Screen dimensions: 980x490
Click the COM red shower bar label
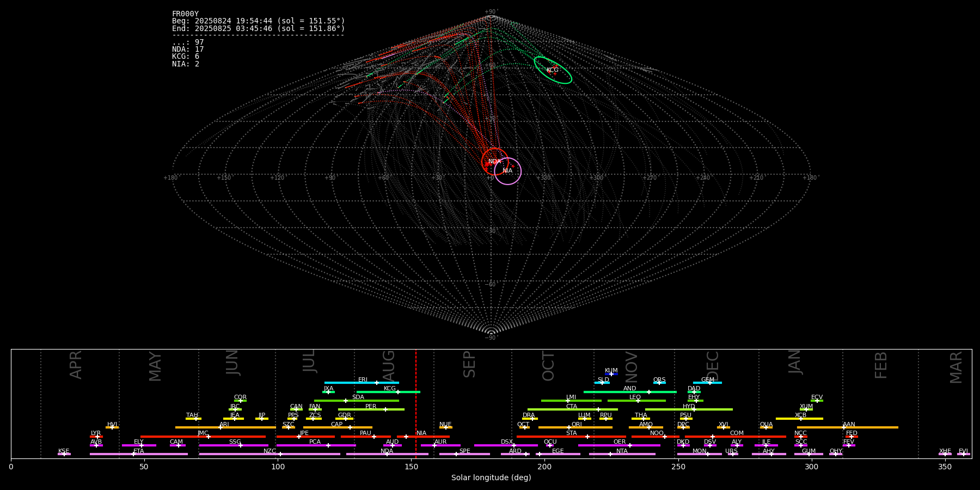pyautogui.click(x=737, y=433)
